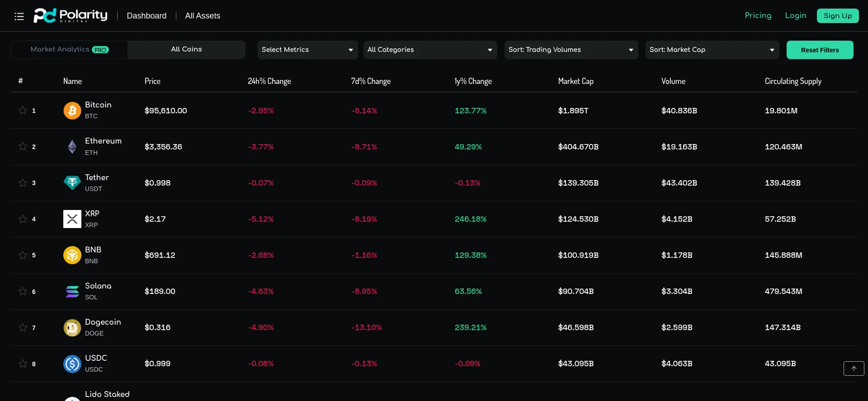Favorite Bitcoin with the star icon
The image size is (868, 401).
tap(23, 110)
